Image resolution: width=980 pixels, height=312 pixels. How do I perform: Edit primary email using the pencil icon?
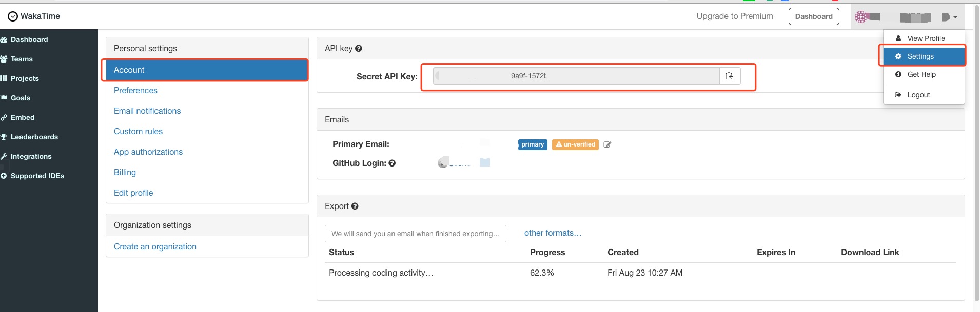[x=607, y=145]
